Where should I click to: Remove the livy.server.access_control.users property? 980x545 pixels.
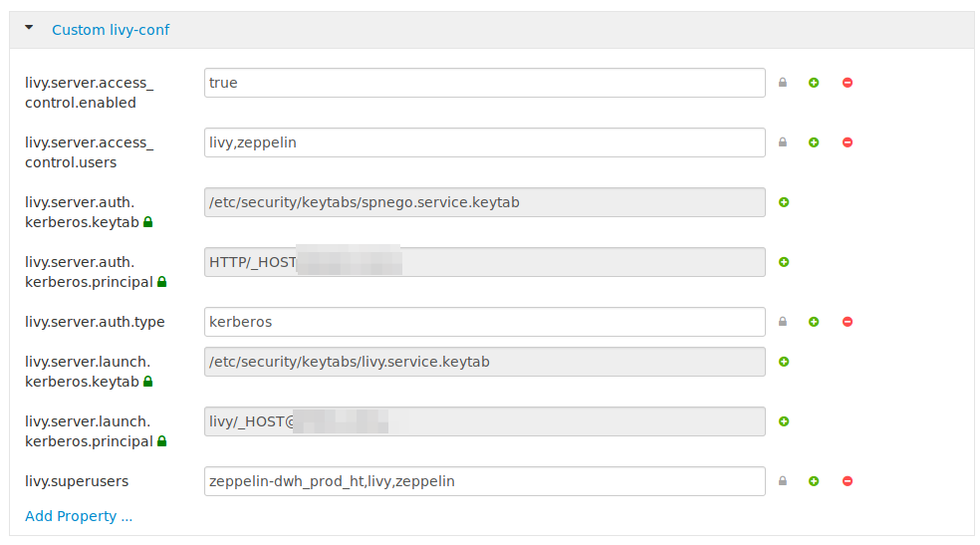848,142
